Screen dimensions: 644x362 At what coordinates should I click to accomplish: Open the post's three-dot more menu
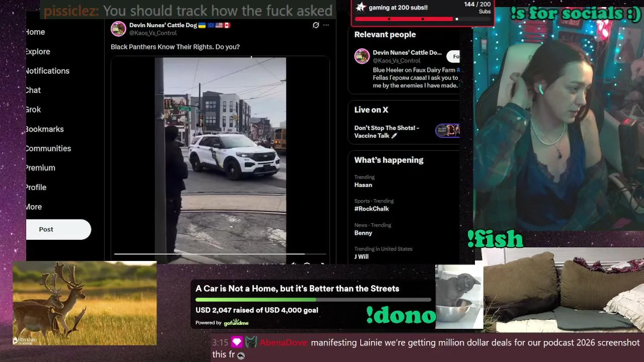[326, 25]
